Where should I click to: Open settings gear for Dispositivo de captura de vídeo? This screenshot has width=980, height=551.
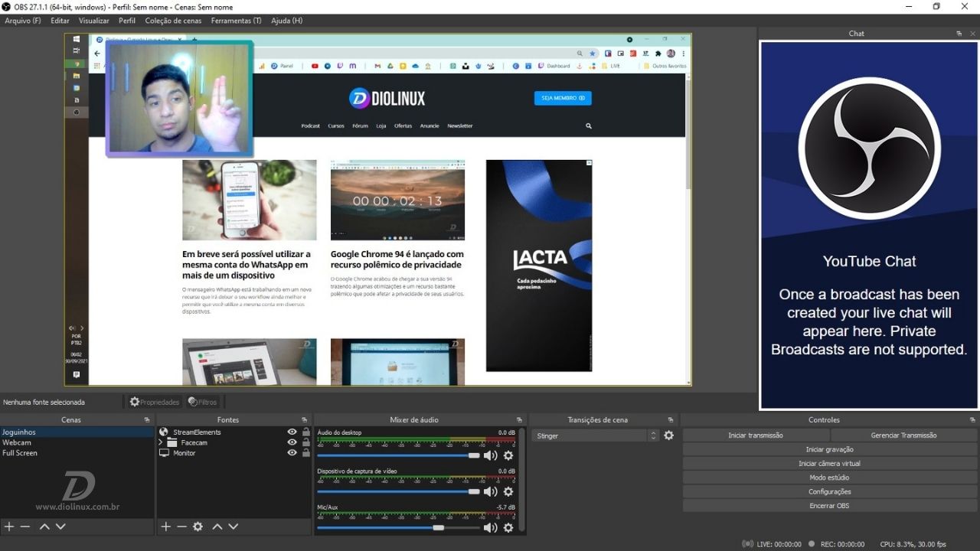508,491
